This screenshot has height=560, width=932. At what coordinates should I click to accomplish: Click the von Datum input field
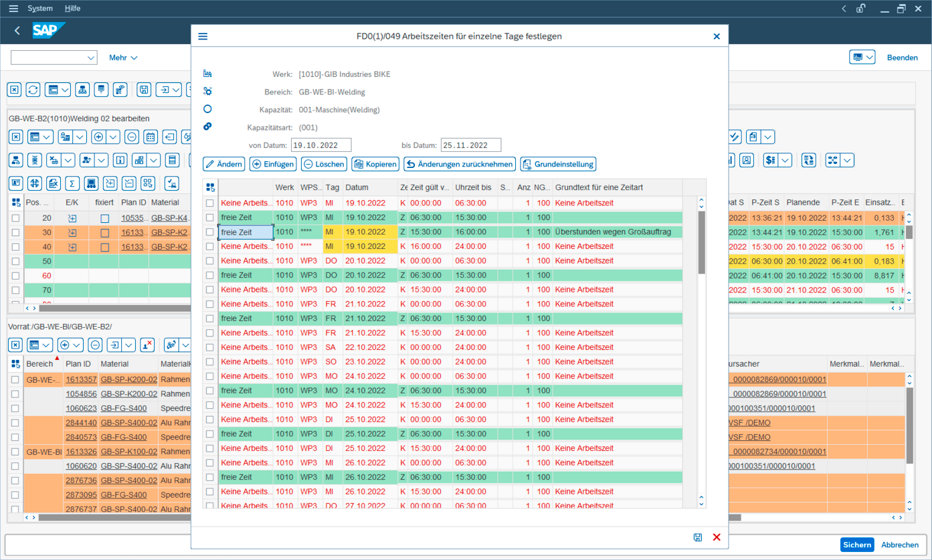(321, 145)
